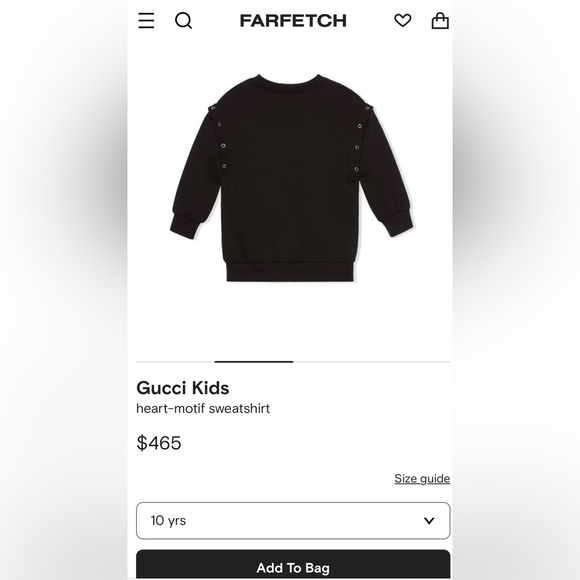Open the 10 yrs size selector
The width and height of the screenshot is (580, 580).
click(293, 520)
